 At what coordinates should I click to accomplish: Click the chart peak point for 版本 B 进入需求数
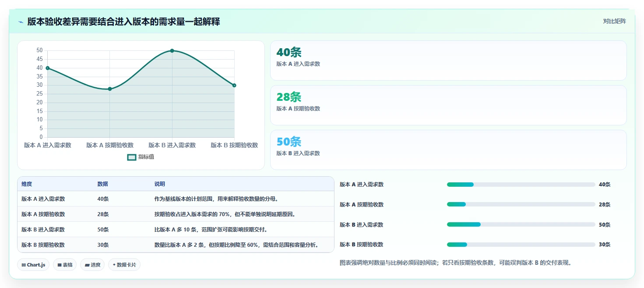pos(172,51)
